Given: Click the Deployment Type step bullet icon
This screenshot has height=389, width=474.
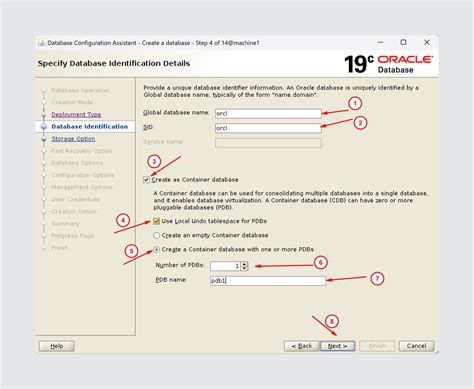Looking at the screenshot, I should (43, 115).
